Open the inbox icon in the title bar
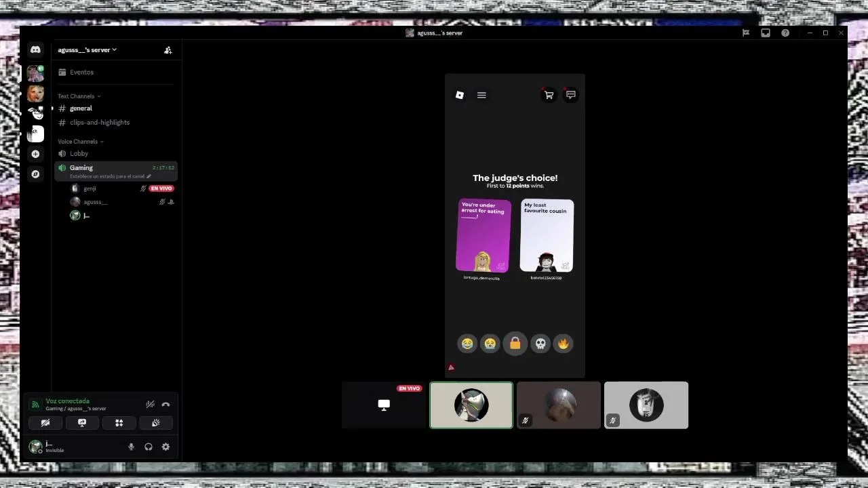 click(x=766, y=33)
